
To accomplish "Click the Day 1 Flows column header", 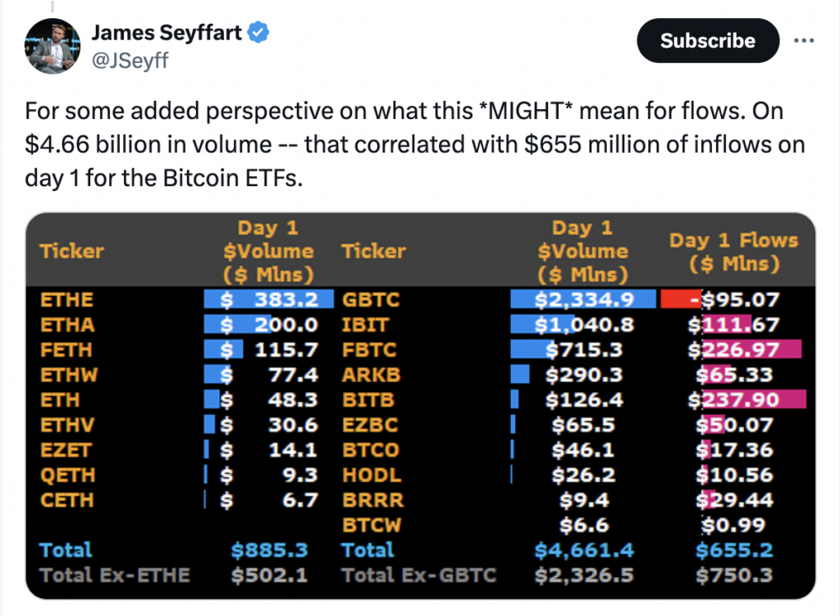I will point(734,252).
